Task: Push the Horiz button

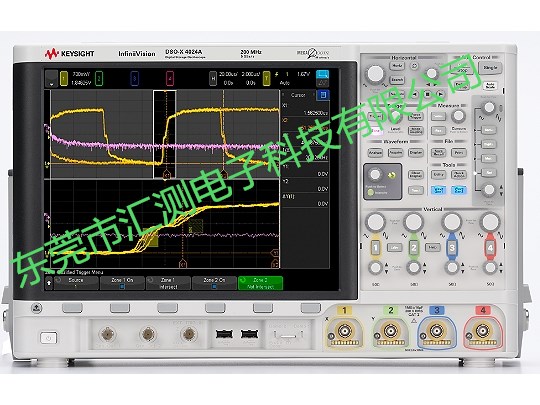Action: click(397, 66)
